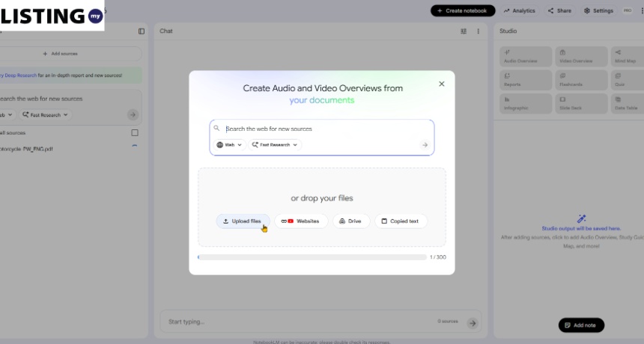Viewport: 644px width, 344px height.
Task: Open chat more options menu
Action: tap(478, 31)
